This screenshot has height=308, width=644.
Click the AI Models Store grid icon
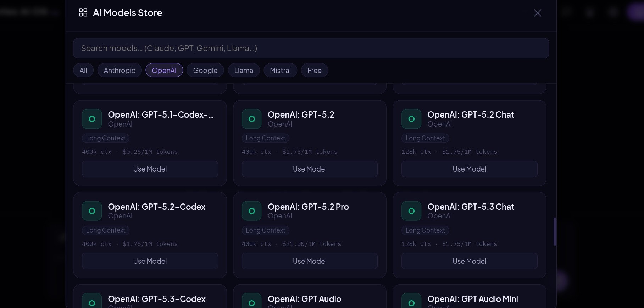[x=83, y=13]
